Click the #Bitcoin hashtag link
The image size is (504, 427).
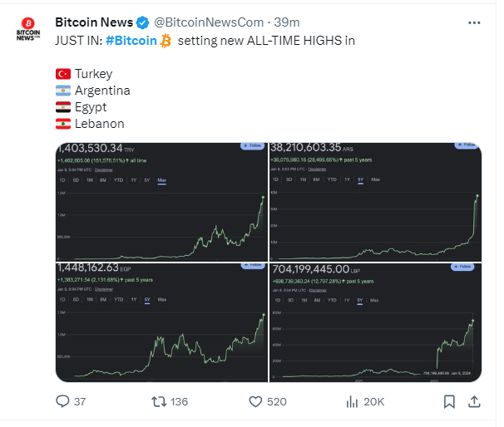coord(131,41)
